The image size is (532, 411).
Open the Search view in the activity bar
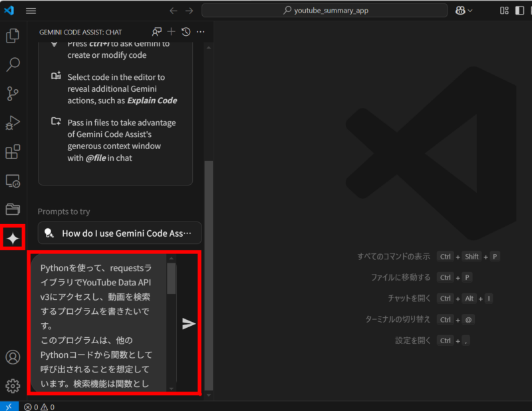pos(13,65)
